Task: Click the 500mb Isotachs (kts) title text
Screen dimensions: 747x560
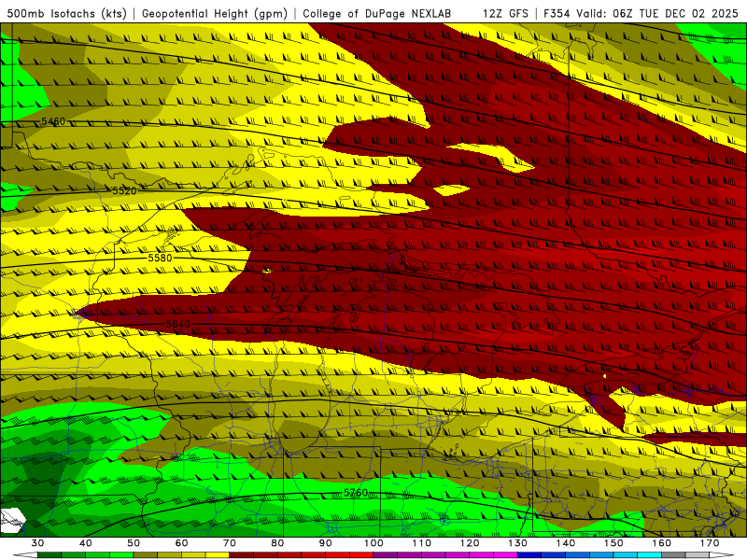Action: 66,13
